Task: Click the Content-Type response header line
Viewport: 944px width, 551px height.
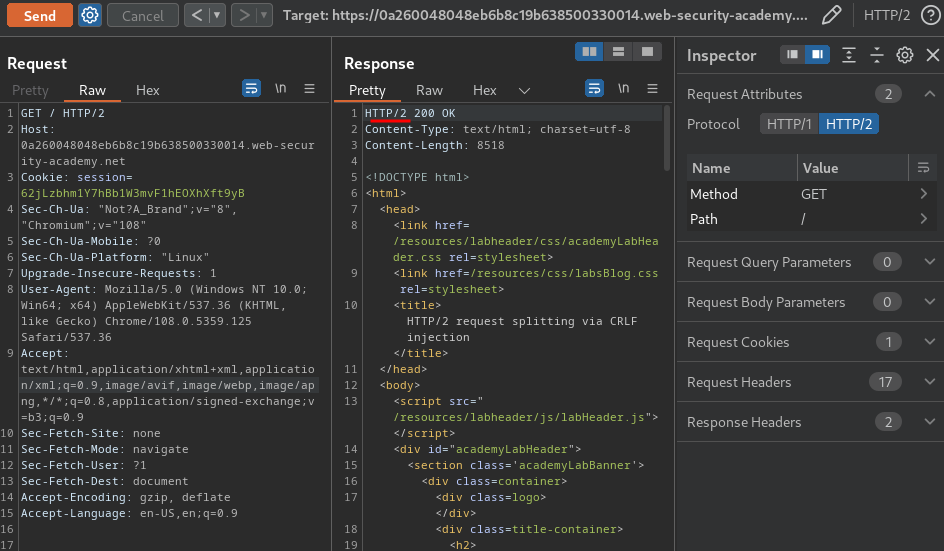Action: 497,129
